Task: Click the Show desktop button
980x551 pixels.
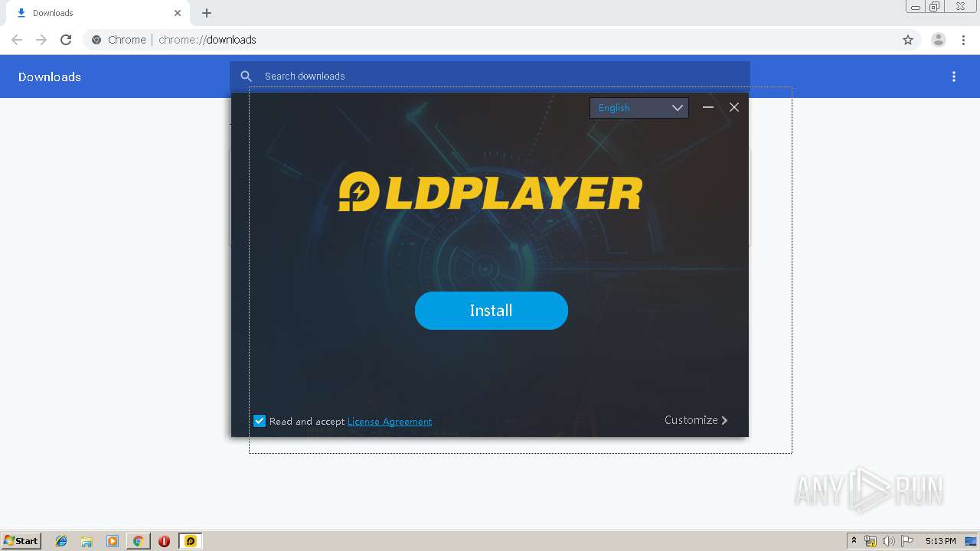Action: 971,541
